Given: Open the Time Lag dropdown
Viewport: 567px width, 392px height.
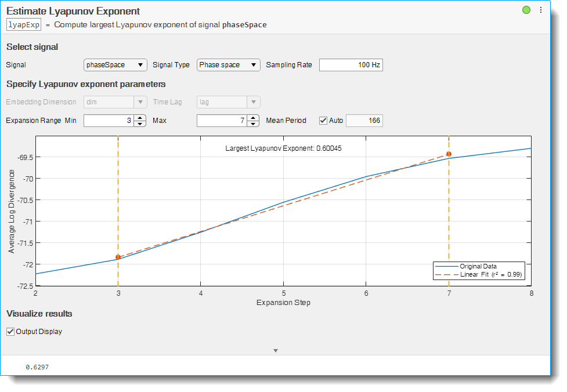Looking at the screenshot, I should pyautogui.click(x=227, y=101).
